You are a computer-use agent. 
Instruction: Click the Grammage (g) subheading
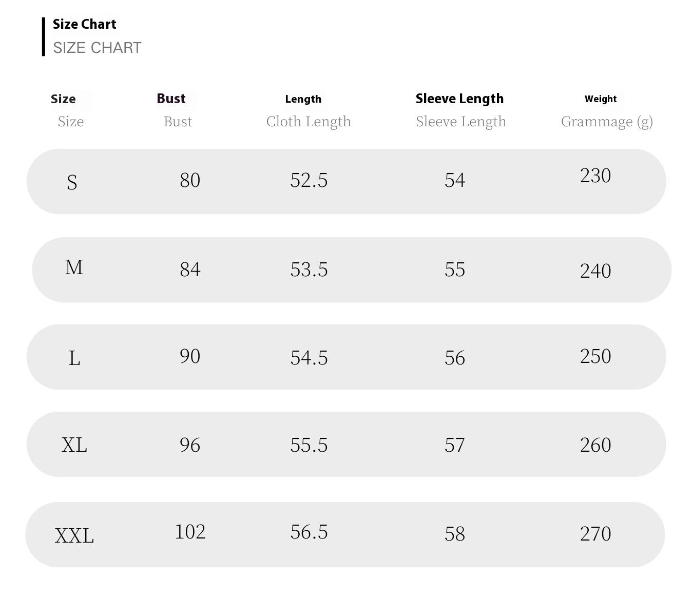click(607, 122)
